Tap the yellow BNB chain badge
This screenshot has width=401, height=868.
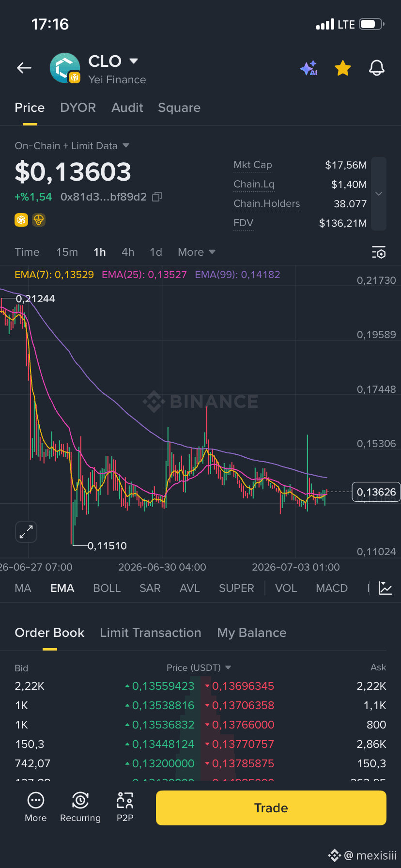click(21, 220)
